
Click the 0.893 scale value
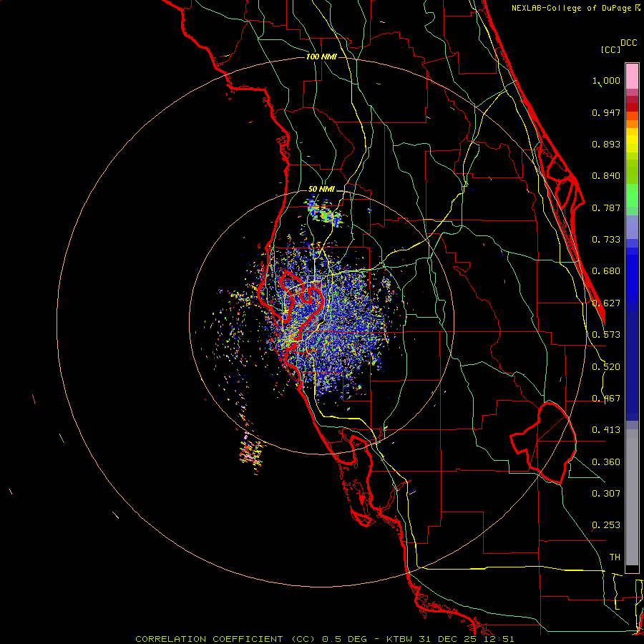tap(606, 144)
